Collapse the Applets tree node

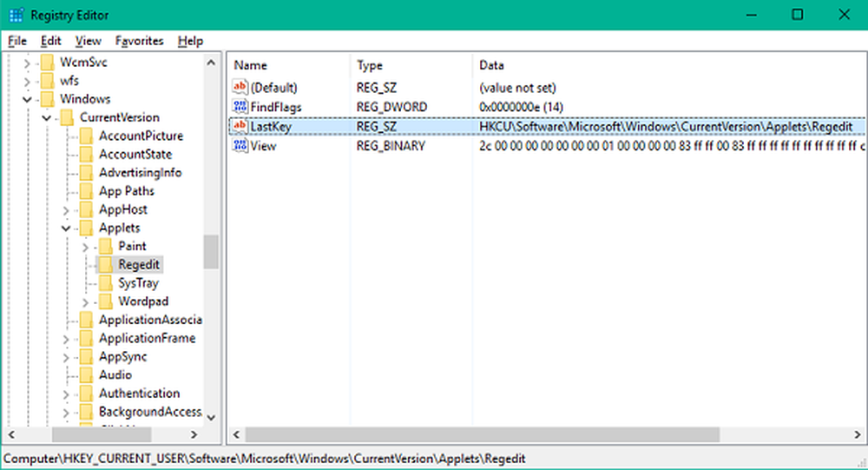click(x=66, y=228)
